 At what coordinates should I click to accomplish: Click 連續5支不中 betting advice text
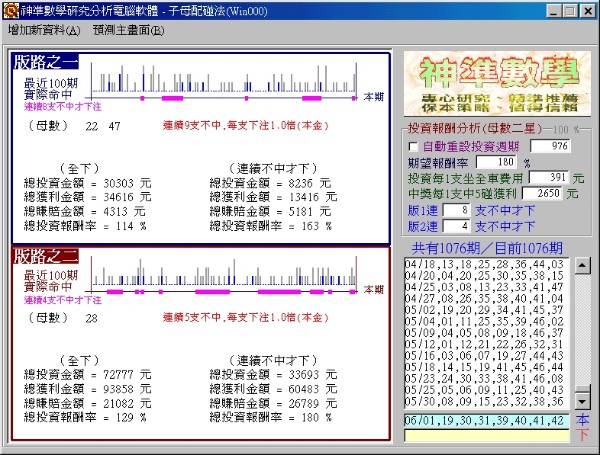pyautogui.click(x=246, y=317)
